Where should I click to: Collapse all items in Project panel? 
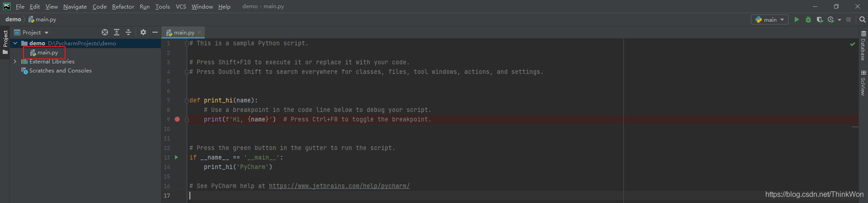[x=128, y=32]
